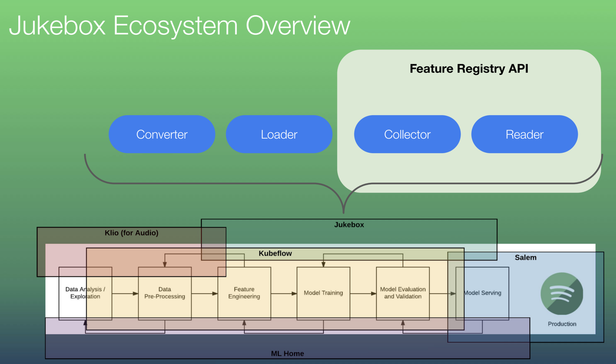Screen dimensions: 616x364
Task: Select the Model Serving box
Action: tap(483, 293)
